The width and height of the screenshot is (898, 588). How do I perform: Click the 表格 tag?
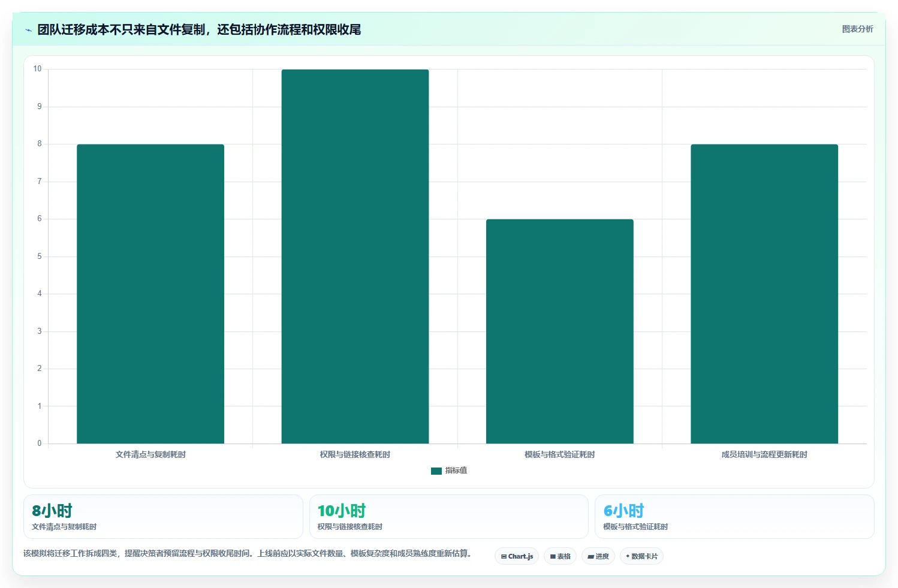(560, 556)
